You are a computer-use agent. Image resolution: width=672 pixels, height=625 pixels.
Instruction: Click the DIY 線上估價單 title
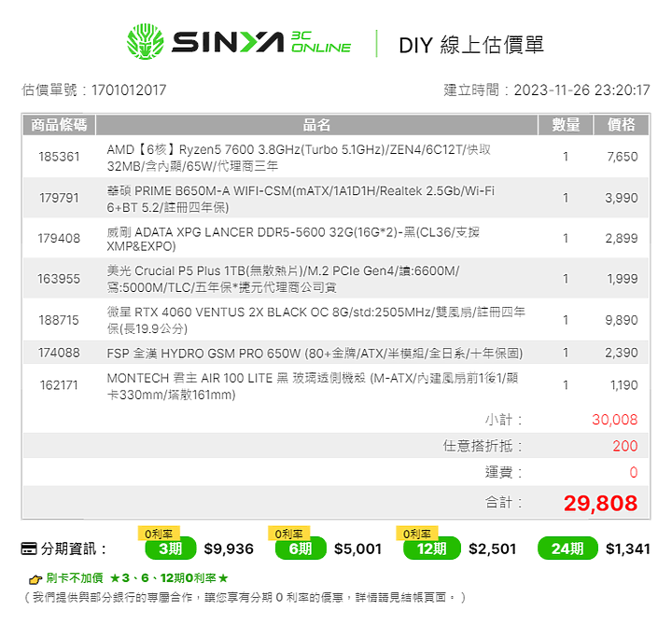(x=471, y=45)
